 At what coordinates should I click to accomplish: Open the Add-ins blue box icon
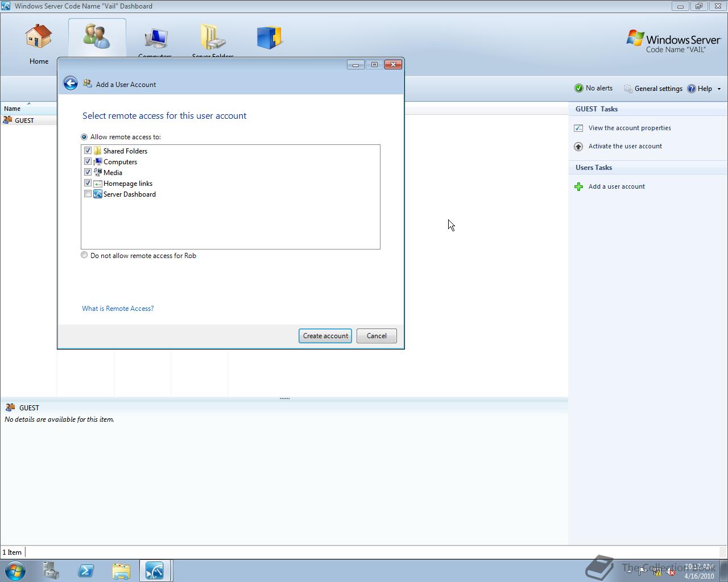270,38
